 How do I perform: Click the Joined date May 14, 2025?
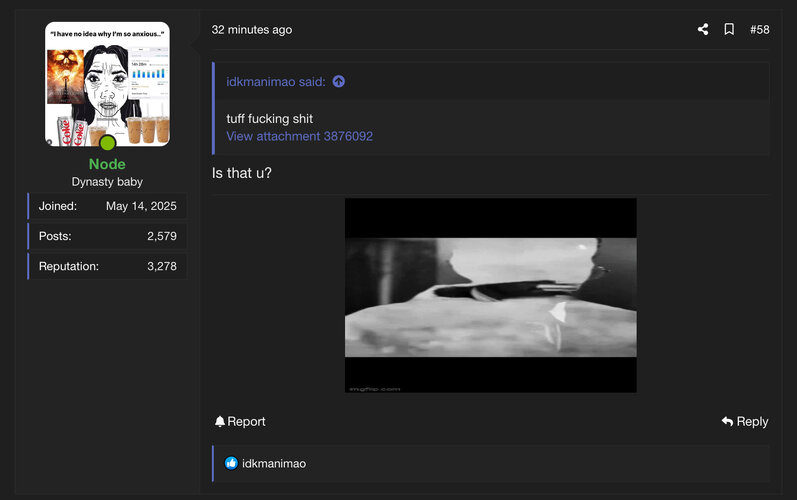click(141, 206)
